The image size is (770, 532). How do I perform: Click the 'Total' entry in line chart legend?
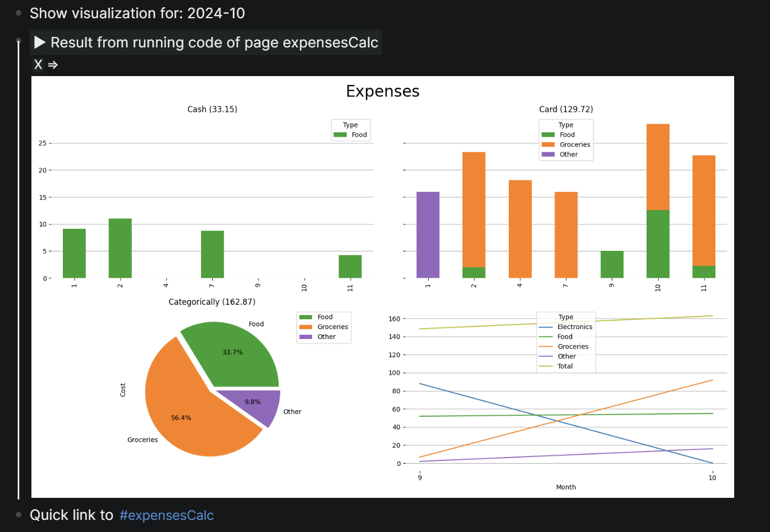pos(565,366)
